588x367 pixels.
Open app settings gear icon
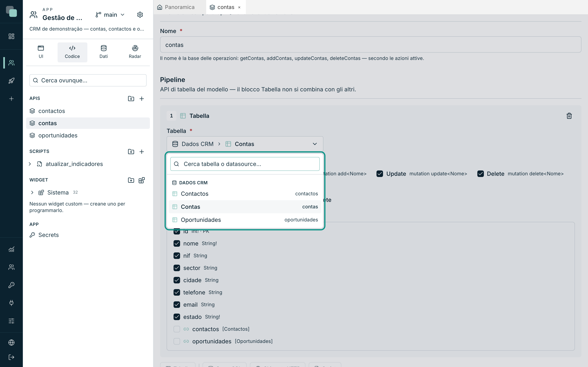coord(140,15)
